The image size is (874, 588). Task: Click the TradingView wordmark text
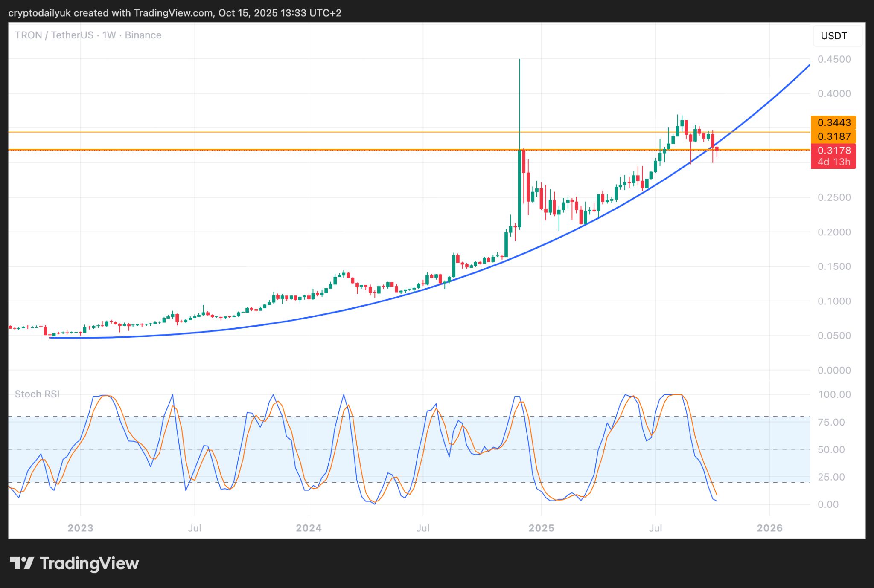click(89, 563)
